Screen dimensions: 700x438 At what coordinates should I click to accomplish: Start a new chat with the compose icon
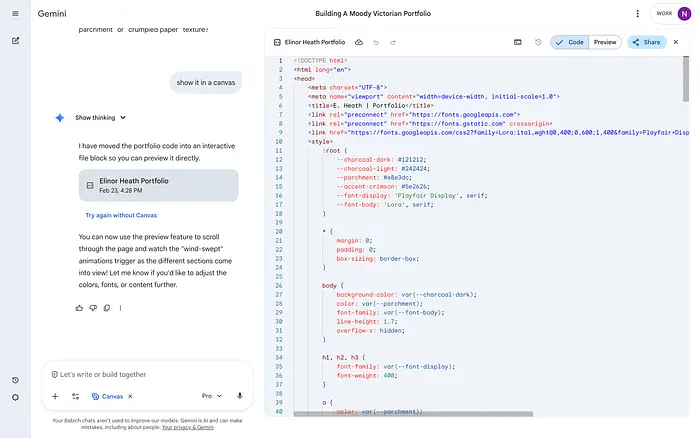tap(15, 41)
